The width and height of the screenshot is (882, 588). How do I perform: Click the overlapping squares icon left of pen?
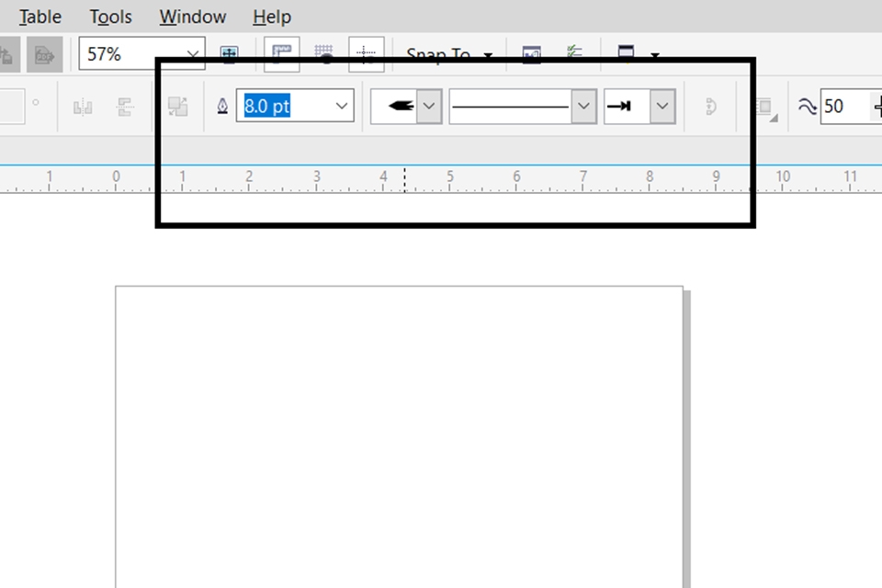[177, 106]
